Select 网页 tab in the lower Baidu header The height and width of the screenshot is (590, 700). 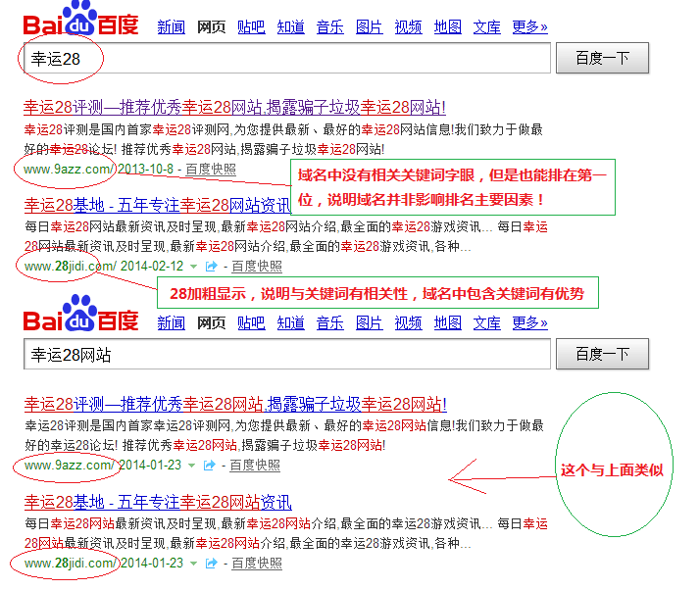tap(211, 323)
